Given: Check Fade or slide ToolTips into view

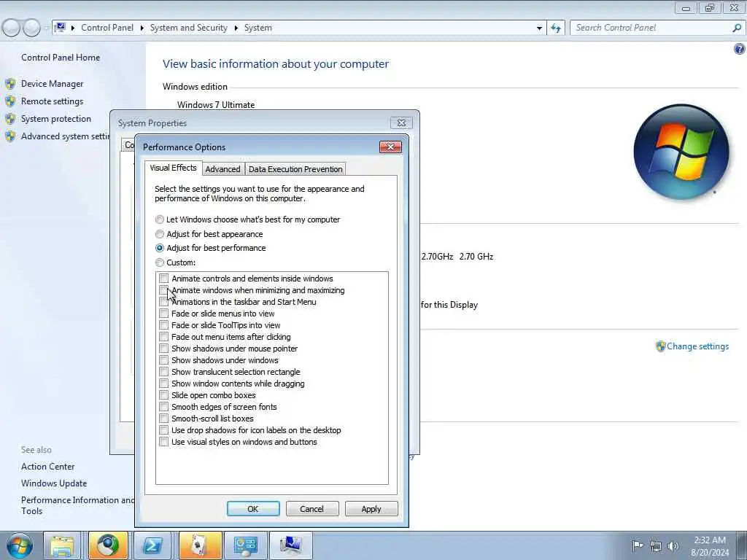Looking at the screenshot, I should pyautogui.click(x=164, y=325).
